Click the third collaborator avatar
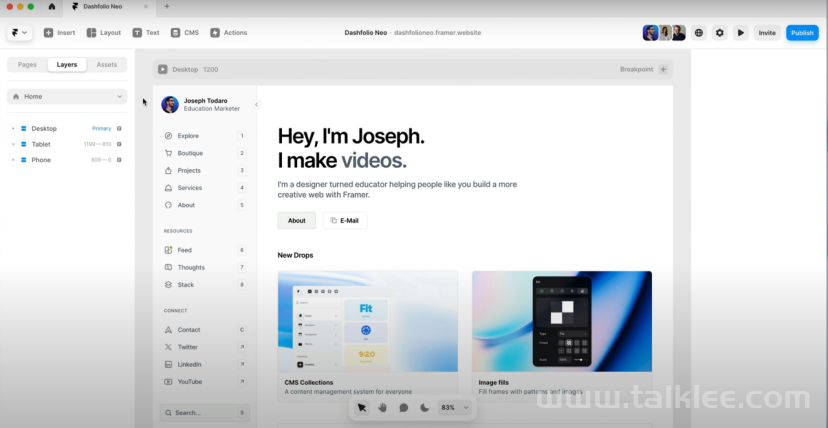The image size is (828, 428). click(x=679, y=33)
